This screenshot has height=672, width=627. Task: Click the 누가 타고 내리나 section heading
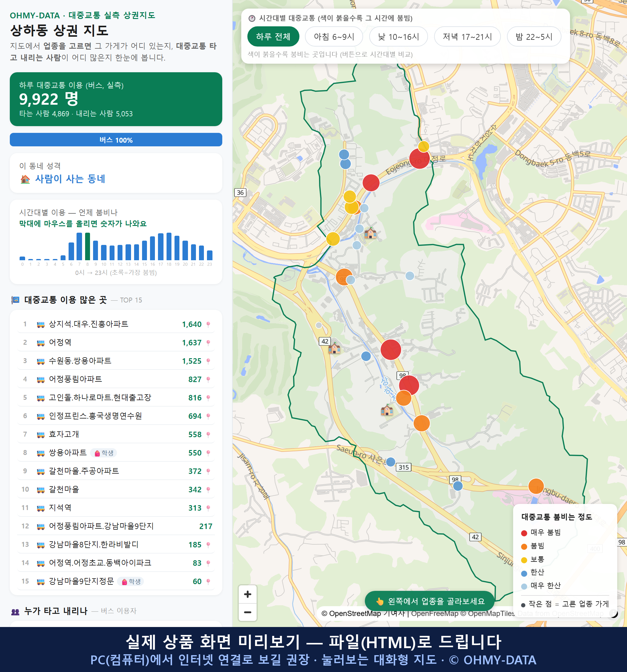[56, 611]
